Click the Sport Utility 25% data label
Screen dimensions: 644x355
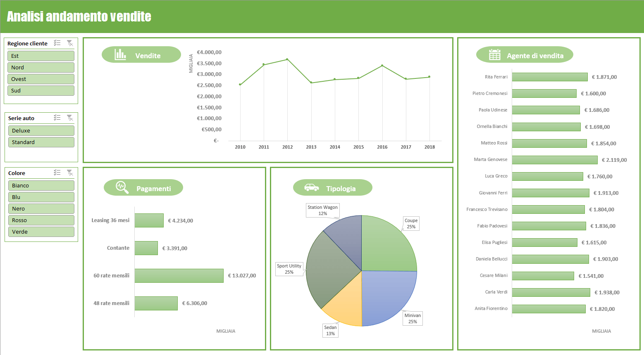click(x=289, y=269)
